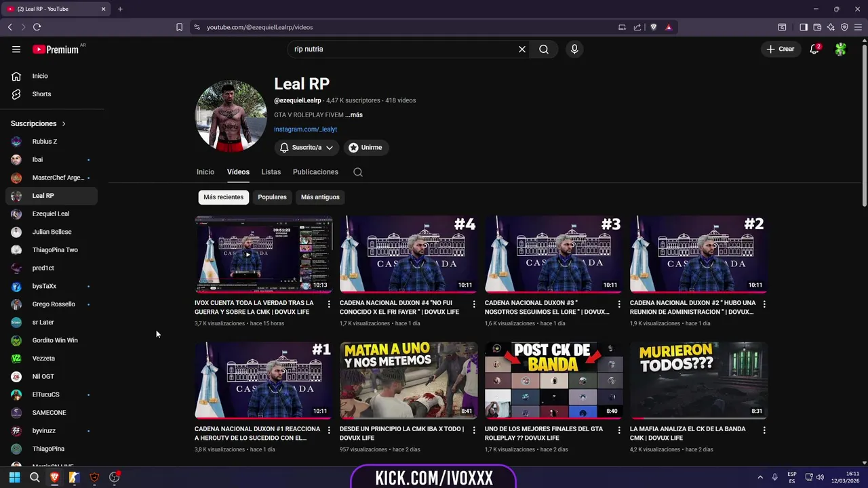This screenshot has height=488, width=868.
Task: Select Populares filter chip
Action: click(272, 197)
